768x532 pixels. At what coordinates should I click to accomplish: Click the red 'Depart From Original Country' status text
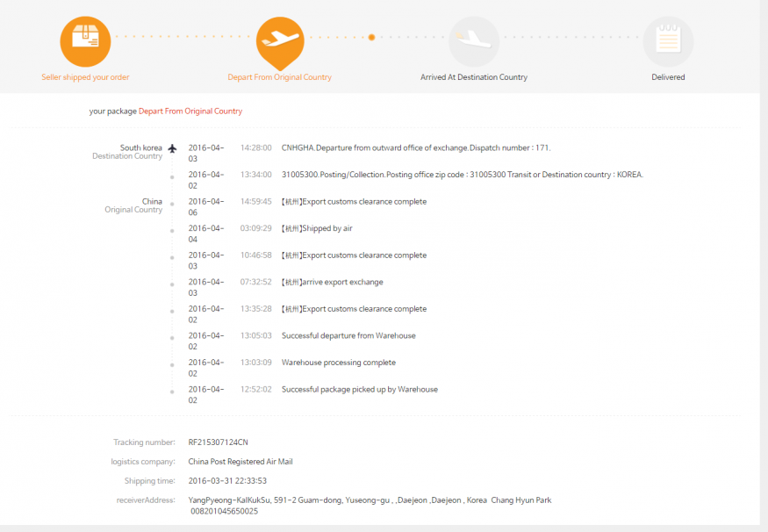point(190,111)
